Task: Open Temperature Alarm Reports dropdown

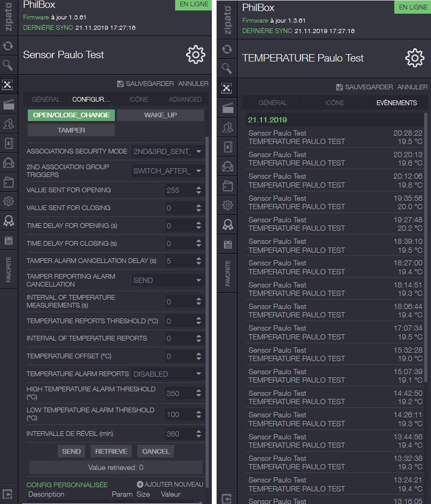Action: pos(167,374)
